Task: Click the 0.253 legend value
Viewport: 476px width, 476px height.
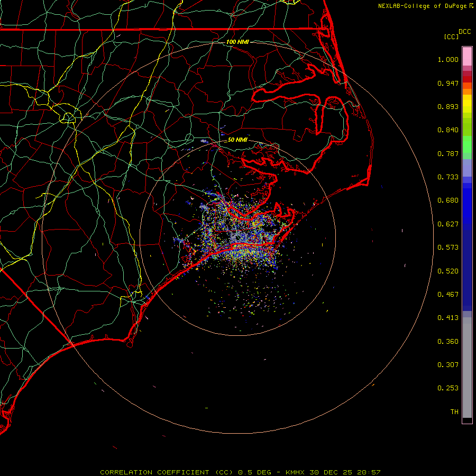Action: point(448,388)
